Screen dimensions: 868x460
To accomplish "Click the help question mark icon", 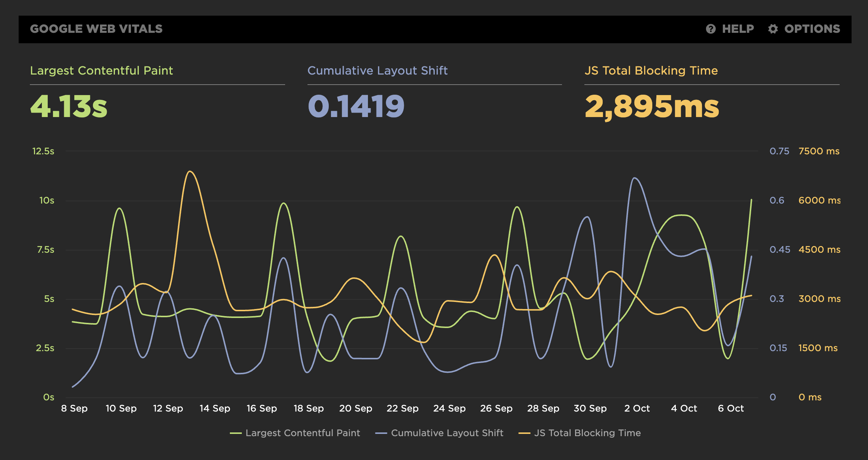I will (711, 29).
